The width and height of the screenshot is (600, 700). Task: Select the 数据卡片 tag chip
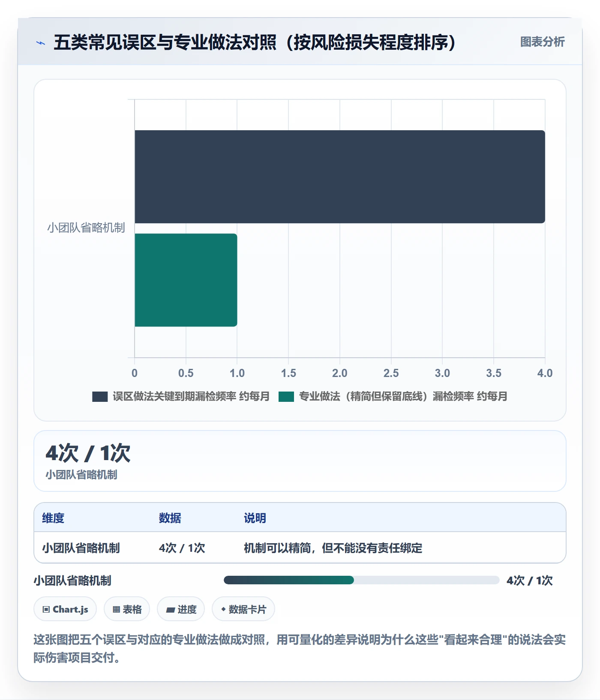click(243, 609)
